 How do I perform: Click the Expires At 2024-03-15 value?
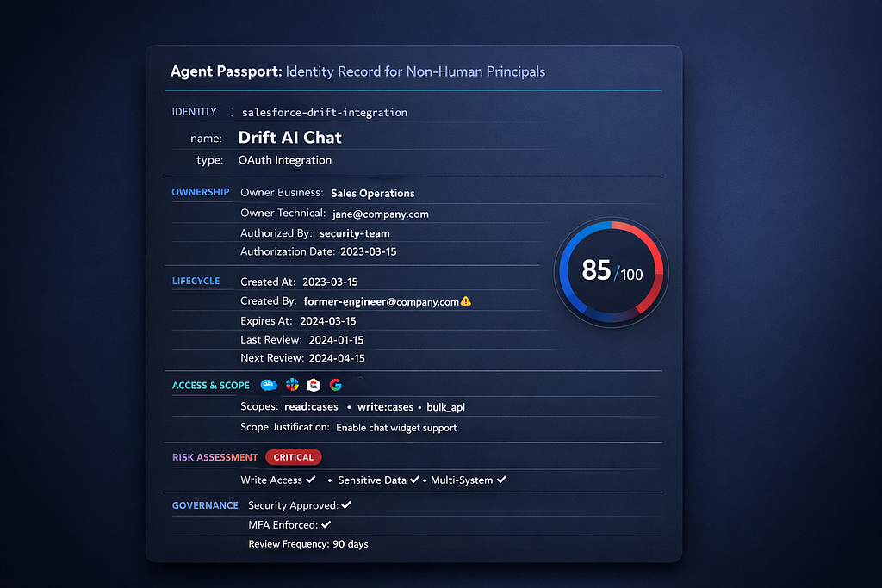pyautogui.click(x=328, y=321)
